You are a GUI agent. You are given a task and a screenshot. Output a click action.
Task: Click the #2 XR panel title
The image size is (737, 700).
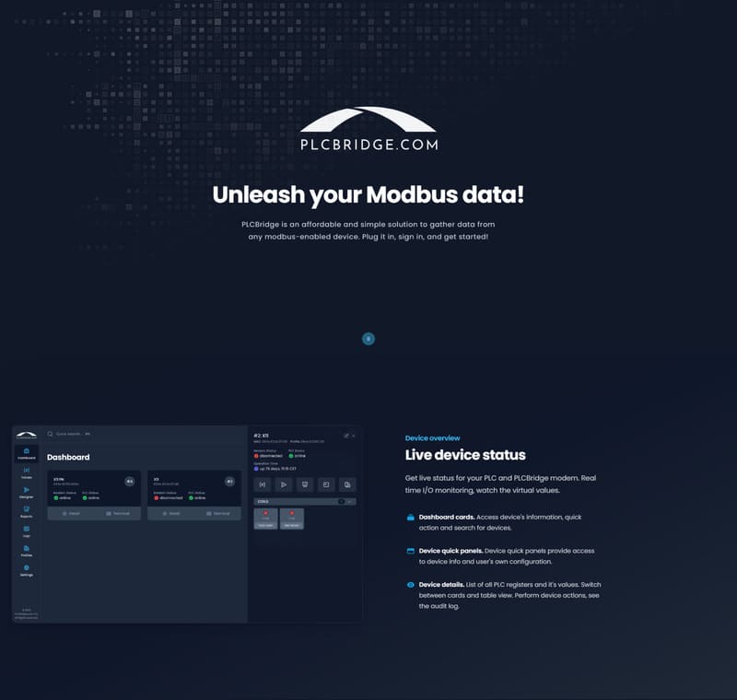pyautogui.click(x=261, y=436)
